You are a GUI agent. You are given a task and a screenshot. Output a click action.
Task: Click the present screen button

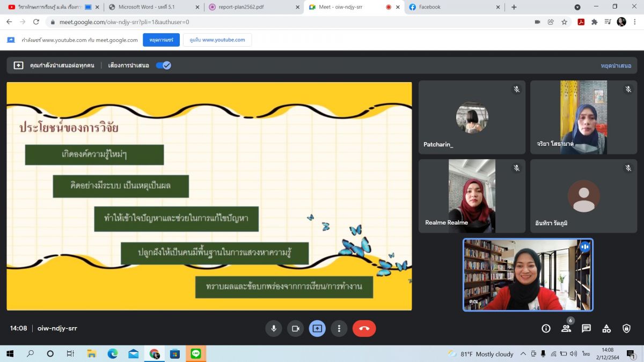[x=317, y=328]
